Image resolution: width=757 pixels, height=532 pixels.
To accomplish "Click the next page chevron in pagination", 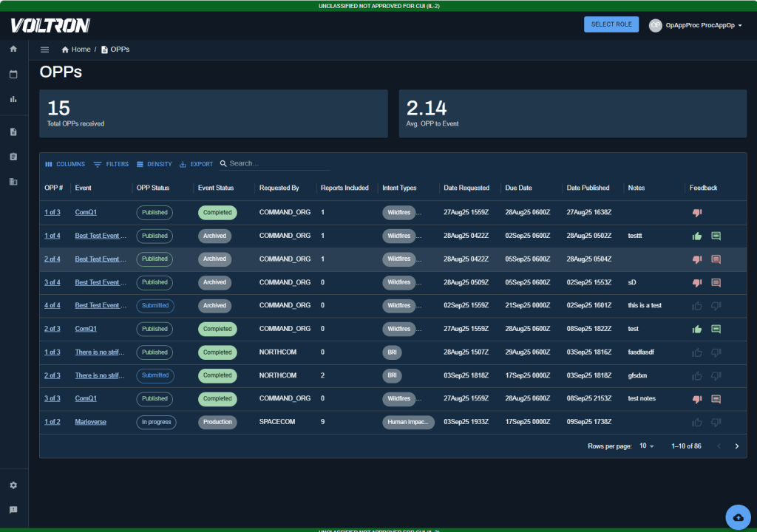I will pos(736,446).
